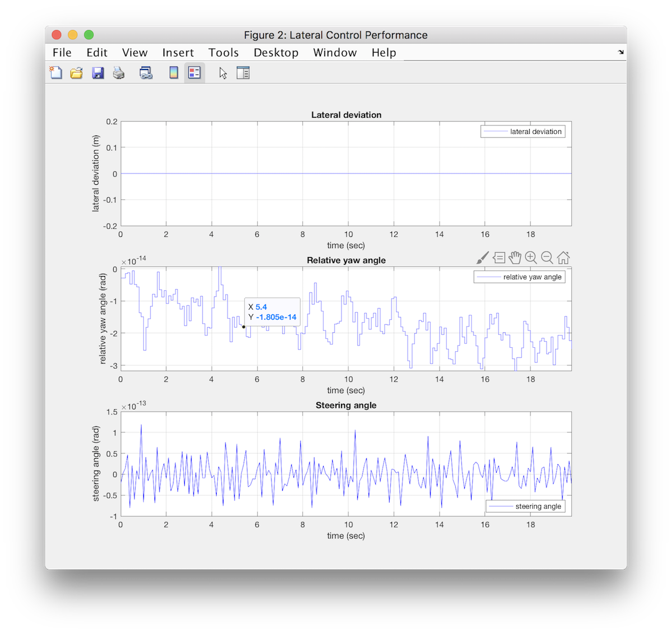
Task: Activate the pan hand tool on the yaw plot
Action: click(x=515, y=258)
